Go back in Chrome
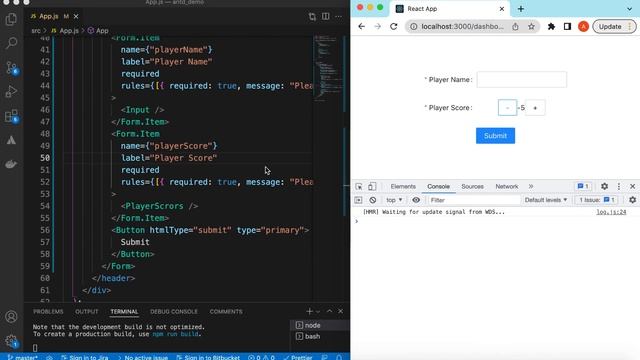640x360 pixels. pyautogui.click(x=362, y=27)
